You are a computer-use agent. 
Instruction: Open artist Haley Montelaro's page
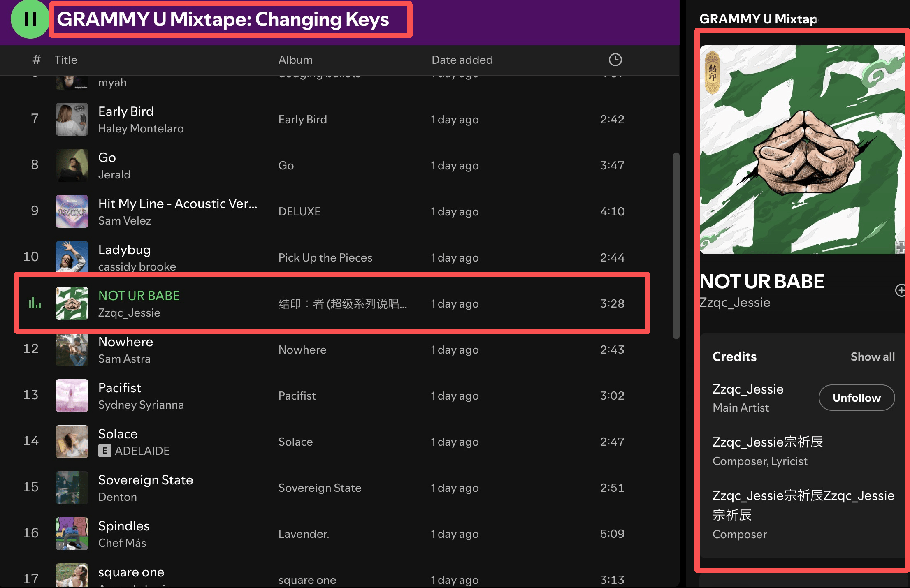tap(141, 129)
